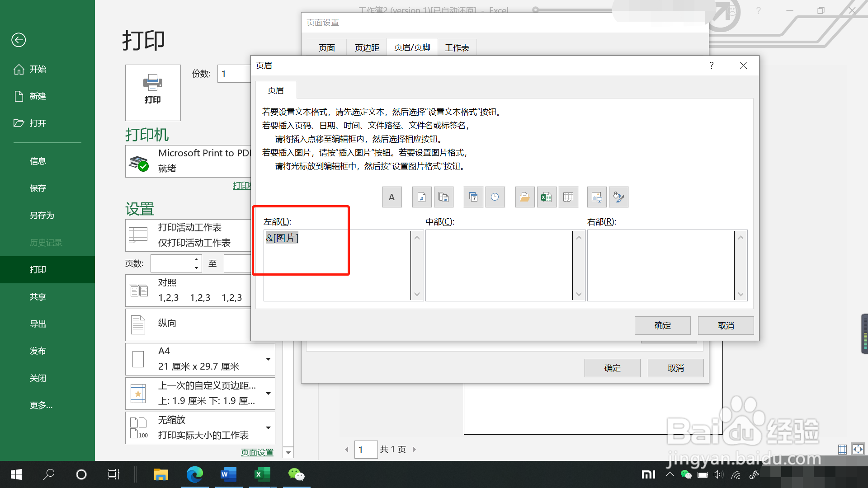The image size is (868, 488).
Task: Open Microsoft Edge from taskbar
Action: 195,474
